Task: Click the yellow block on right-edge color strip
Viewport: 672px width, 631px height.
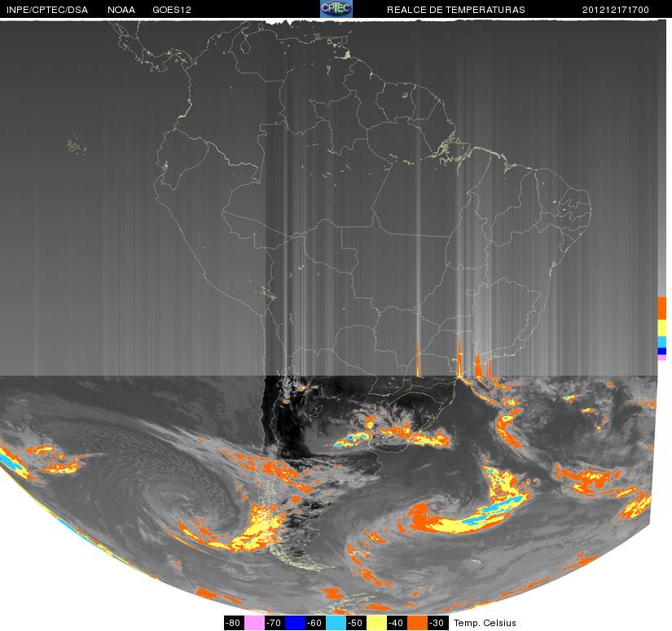Action: pyautogui.click(x=661, y=328)
